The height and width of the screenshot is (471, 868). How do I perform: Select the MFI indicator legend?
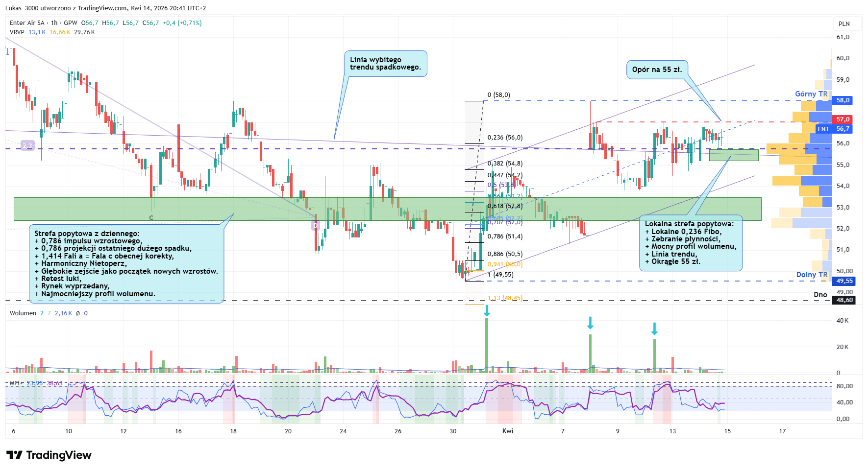pyautogui.click(x=15, y=383)
